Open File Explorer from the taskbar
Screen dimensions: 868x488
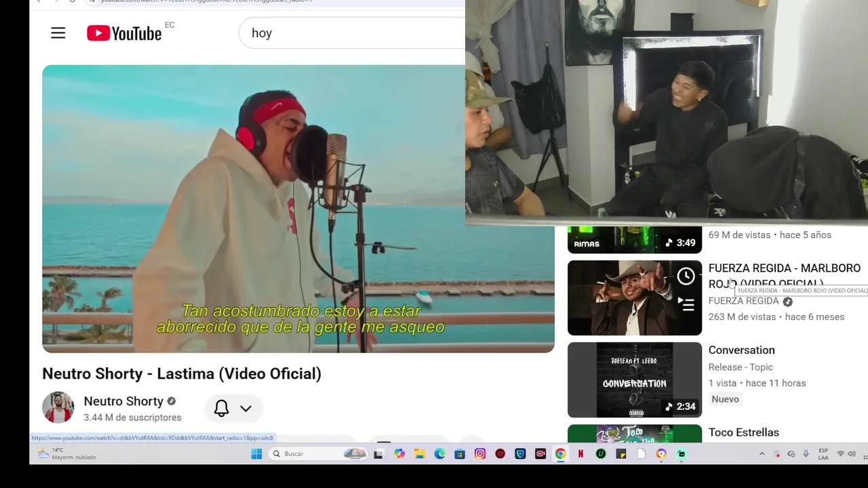pos(420,454)
